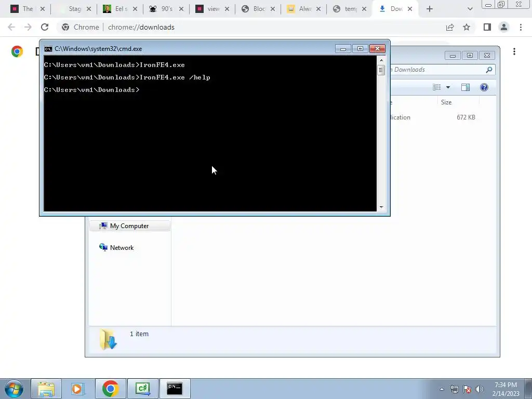Click the Chrome logo on the downloads page
The height and width of the screenshot is (399, 532).
(x=17, y=51)
